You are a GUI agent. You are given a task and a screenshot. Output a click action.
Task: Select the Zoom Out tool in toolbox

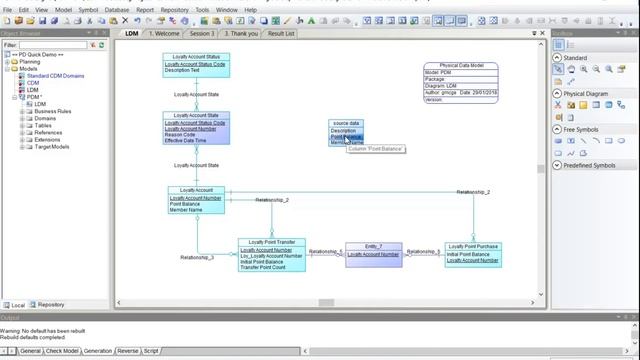(596, 69)
